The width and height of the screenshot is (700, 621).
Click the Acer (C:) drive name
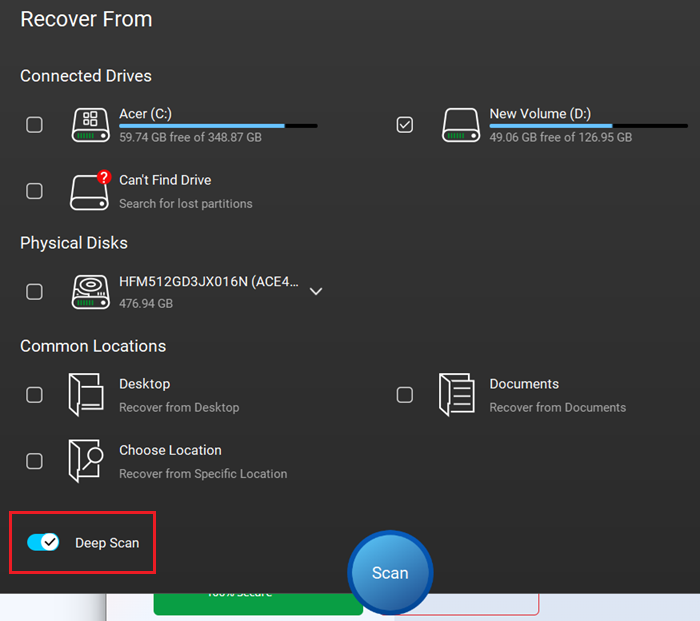click(x=146, y=114)
